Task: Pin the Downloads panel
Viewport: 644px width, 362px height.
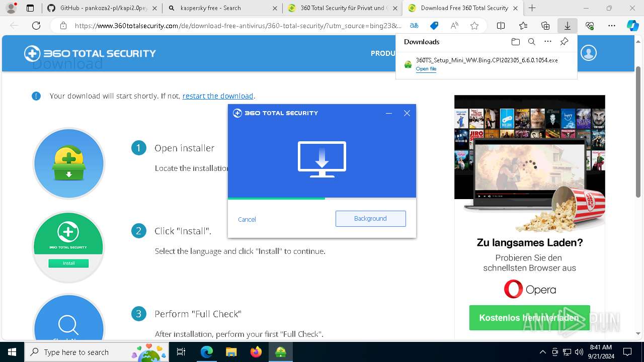Action: 565,42
